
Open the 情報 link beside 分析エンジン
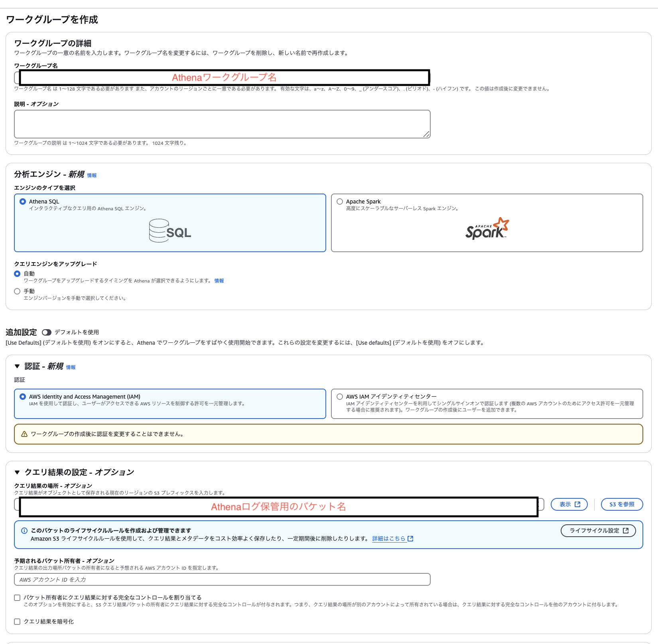(x=92, y=176)
